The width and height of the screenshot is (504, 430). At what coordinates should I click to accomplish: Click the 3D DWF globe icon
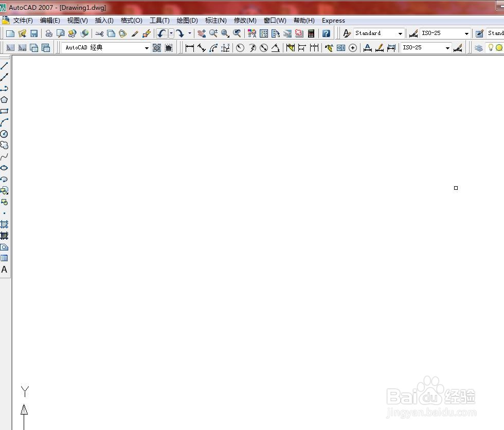point(84,33)
